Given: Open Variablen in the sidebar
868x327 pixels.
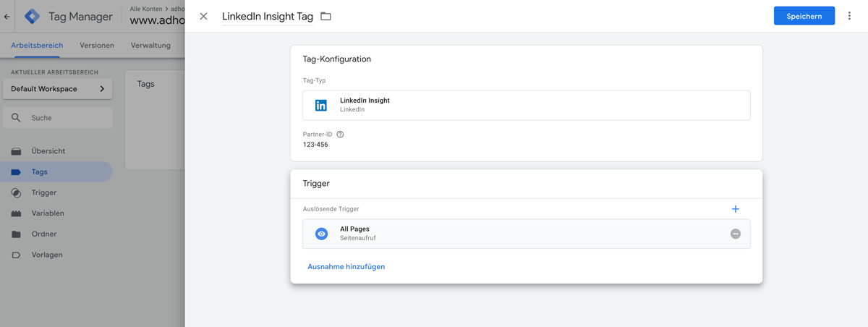Looking at the screenshot, I should tap(48, 213).
